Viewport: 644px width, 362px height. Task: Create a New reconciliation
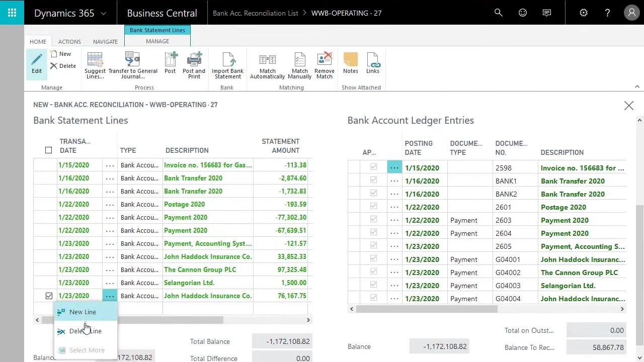(61, 54)
